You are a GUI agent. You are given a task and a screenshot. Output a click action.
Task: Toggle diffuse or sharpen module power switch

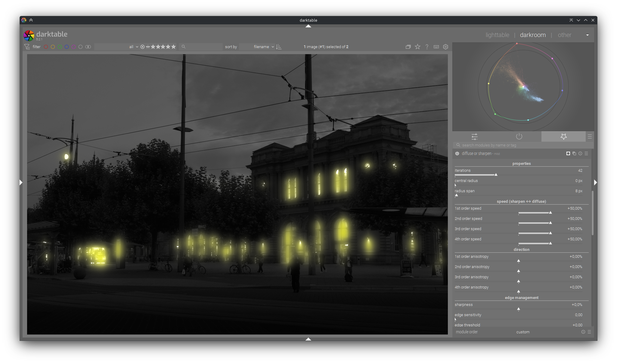[x=457, y=153]
